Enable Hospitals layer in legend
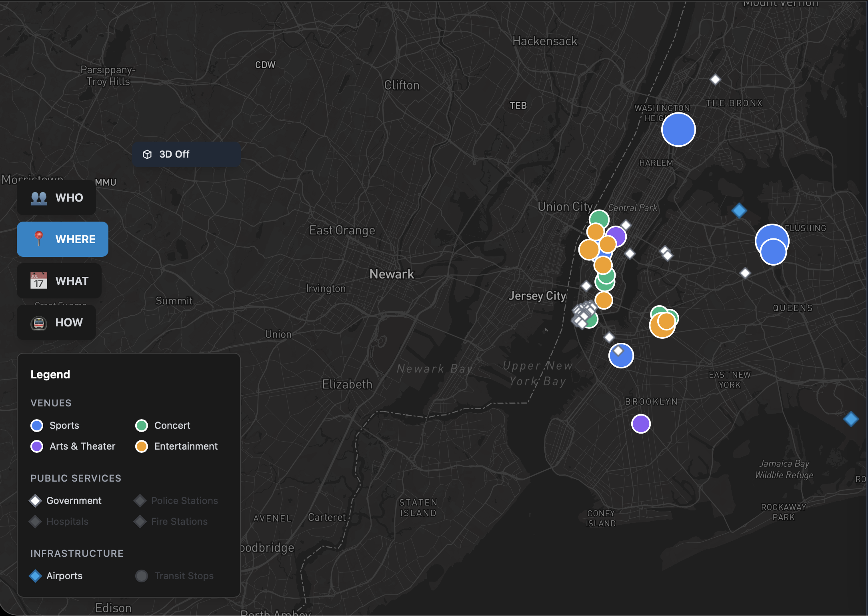 coord(59,521)
